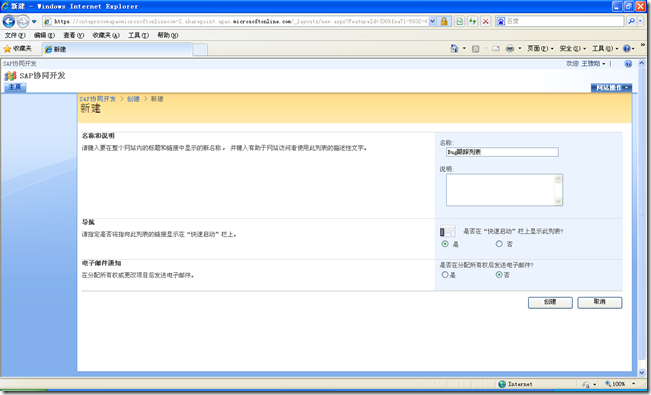Screen dimensions: 651x395
Task: Open the recent pages dropdown arrow
Action: tap(34, 21)
